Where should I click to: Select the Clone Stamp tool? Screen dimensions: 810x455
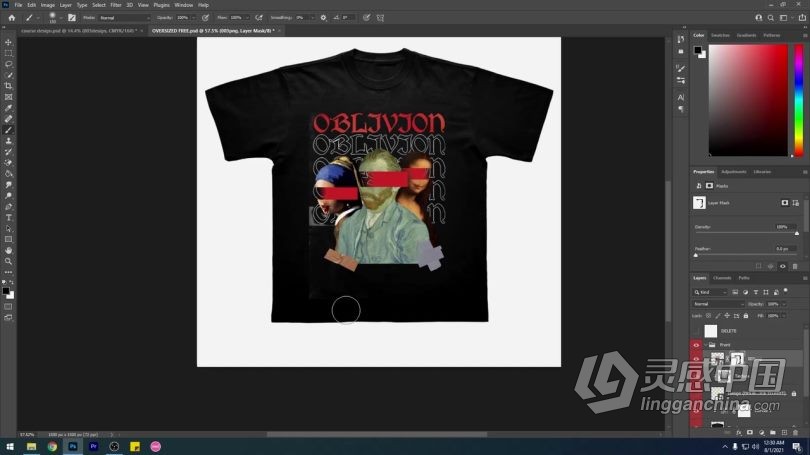8,140
